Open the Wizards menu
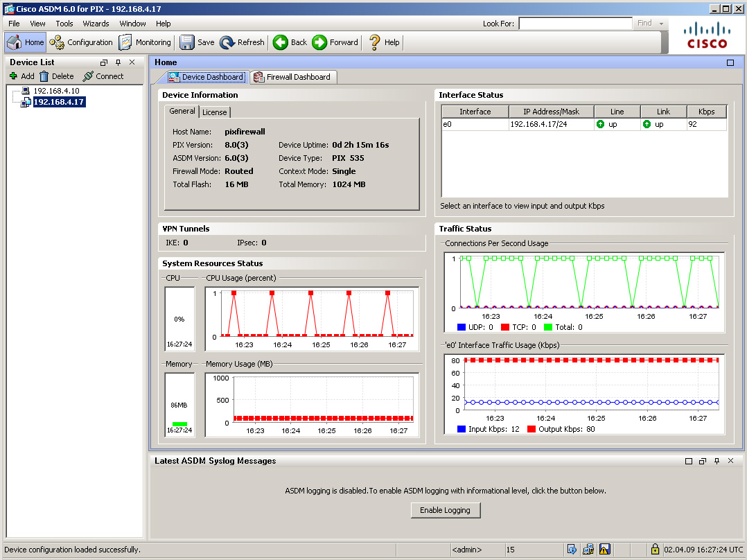 pyautogui.click(x=96, y=24)
